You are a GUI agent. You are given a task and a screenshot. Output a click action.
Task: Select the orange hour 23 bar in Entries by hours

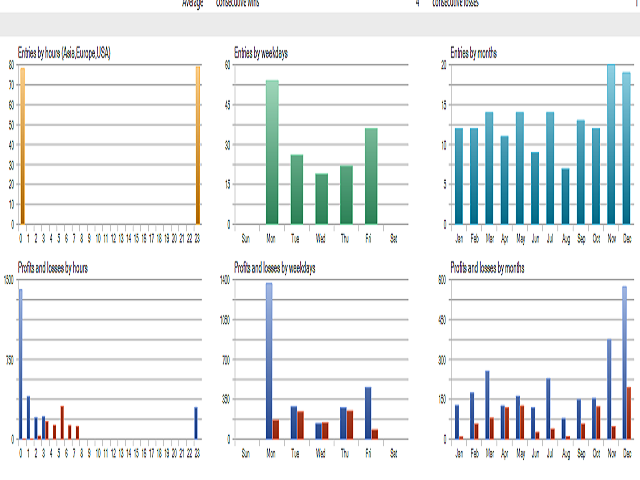[x=198, y=145]
